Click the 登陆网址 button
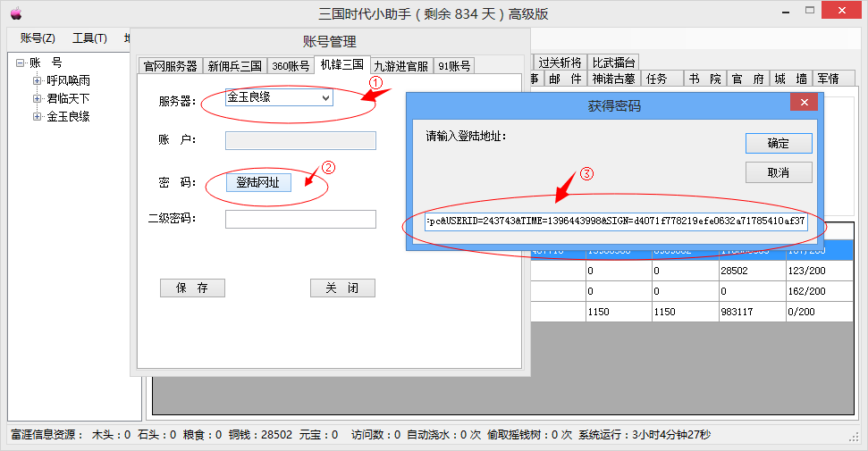 coord(257,182)
